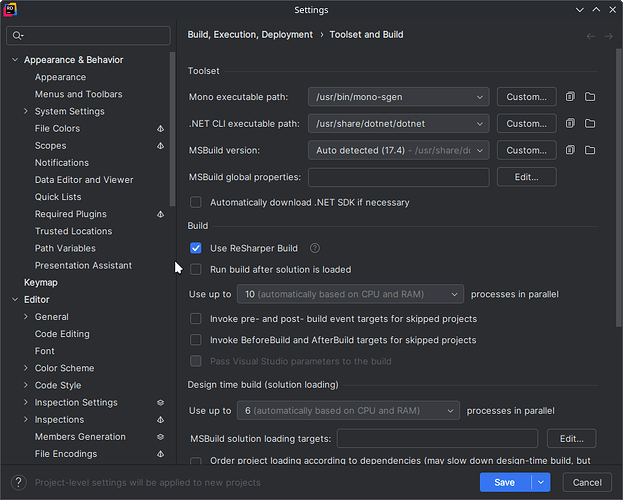Copy the .NET CLI executable path

pyautogui.click(x=570, y=124)
